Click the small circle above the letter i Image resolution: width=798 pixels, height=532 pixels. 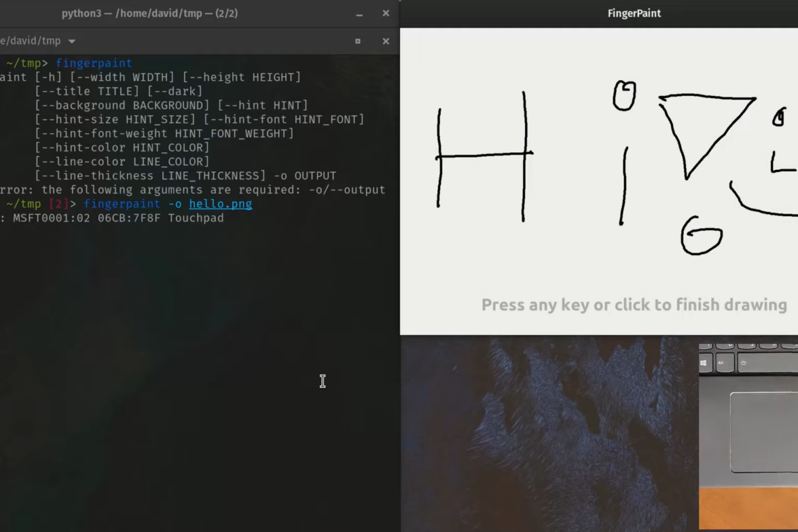click(x=624, y=96)
